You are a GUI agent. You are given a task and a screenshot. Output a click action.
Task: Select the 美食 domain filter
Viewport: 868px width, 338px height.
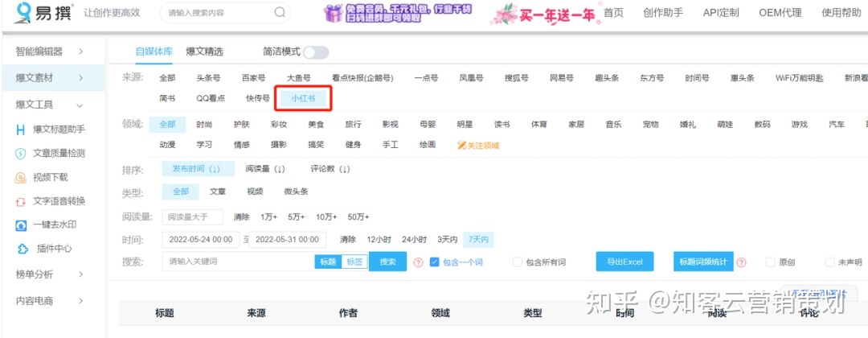tap(316, 125)
